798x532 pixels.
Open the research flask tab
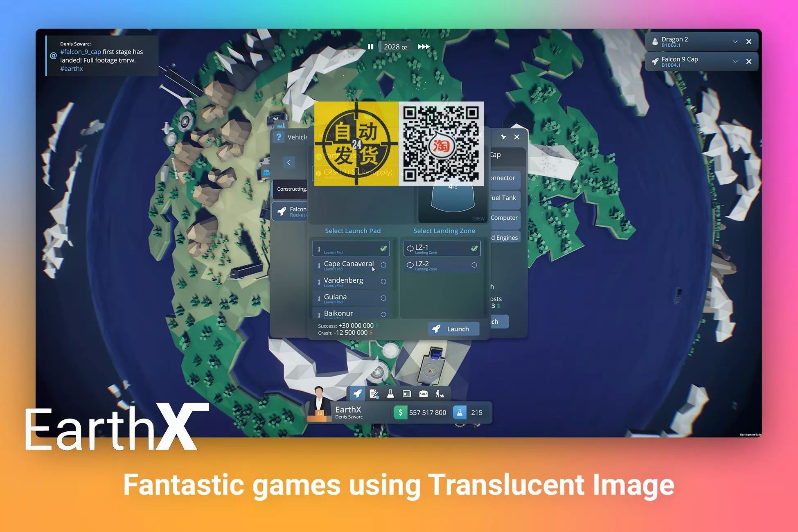pyautogui.click(x=390, y=394)
